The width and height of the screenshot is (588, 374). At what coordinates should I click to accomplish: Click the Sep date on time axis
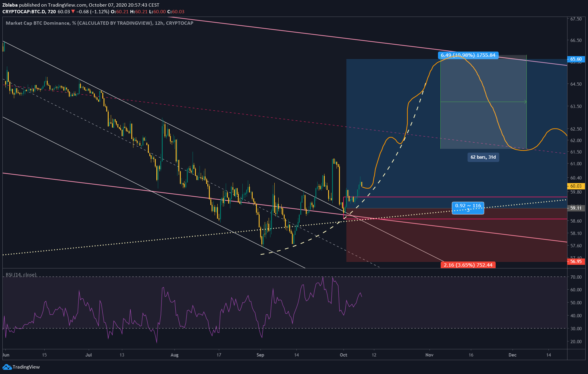260,355
